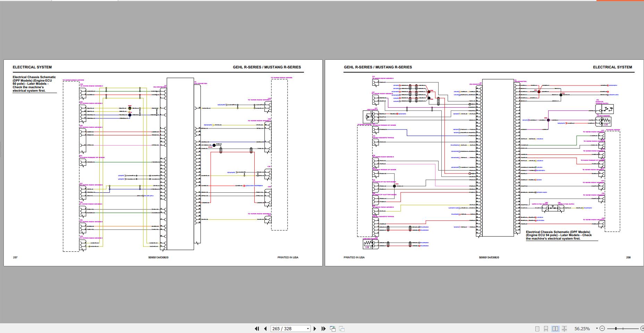
Task: Jump to the last page icon
Action: [x=324, y=328]
